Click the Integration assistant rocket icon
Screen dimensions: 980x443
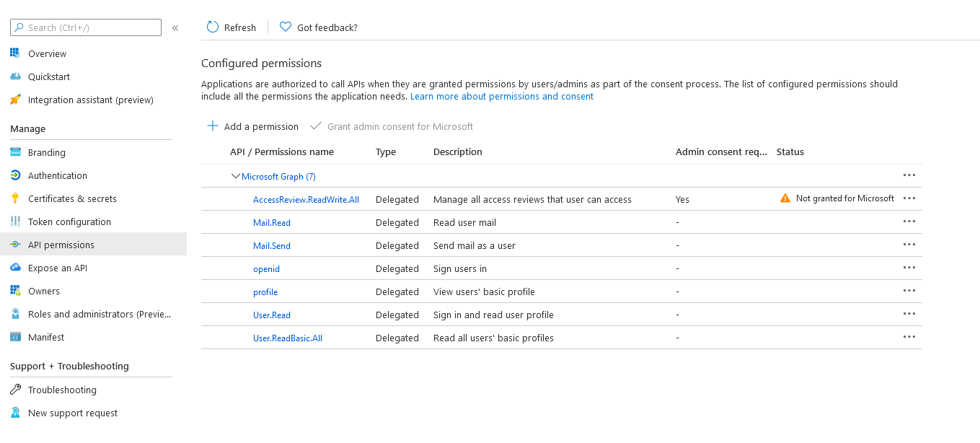[x=15, y=100]
